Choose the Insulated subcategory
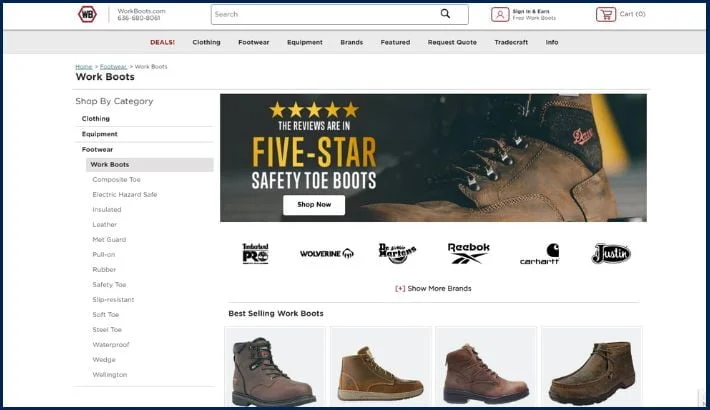710x410 pixels. point(107,210)
